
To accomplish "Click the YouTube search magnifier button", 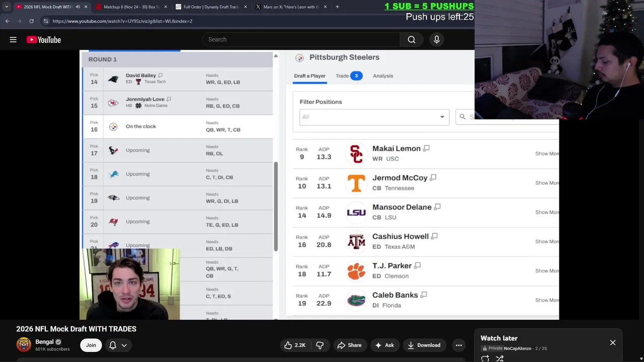I will click(412, 40).
